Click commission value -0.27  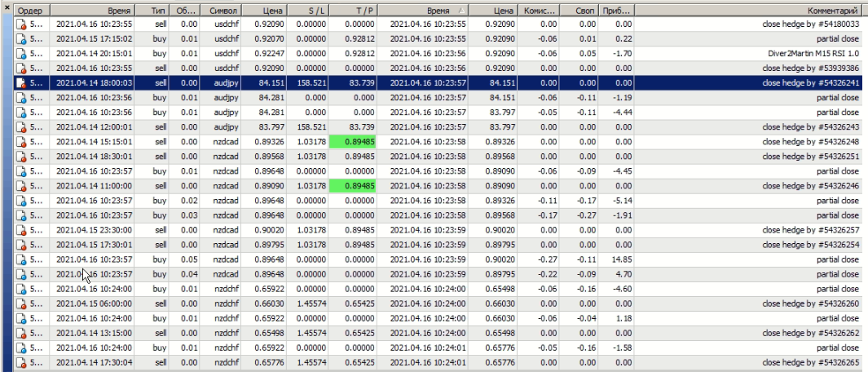click(548, 259)
